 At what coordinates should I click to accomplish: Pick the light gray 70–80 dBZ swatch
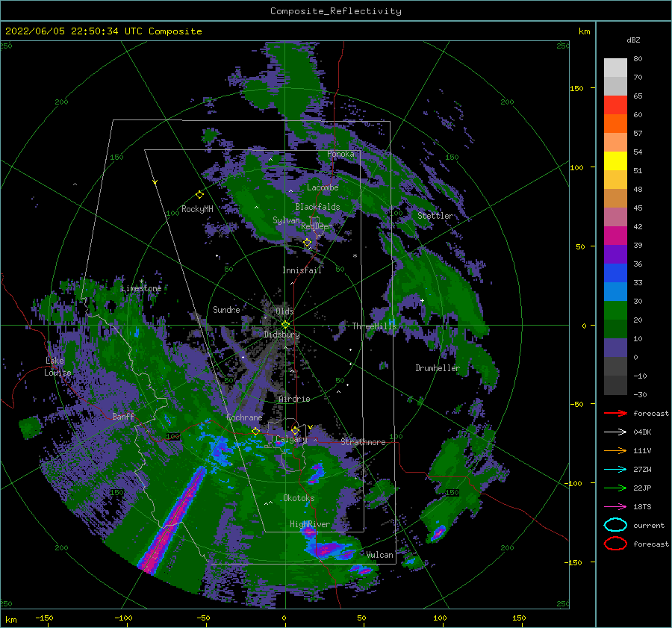[x=615, y=68]
